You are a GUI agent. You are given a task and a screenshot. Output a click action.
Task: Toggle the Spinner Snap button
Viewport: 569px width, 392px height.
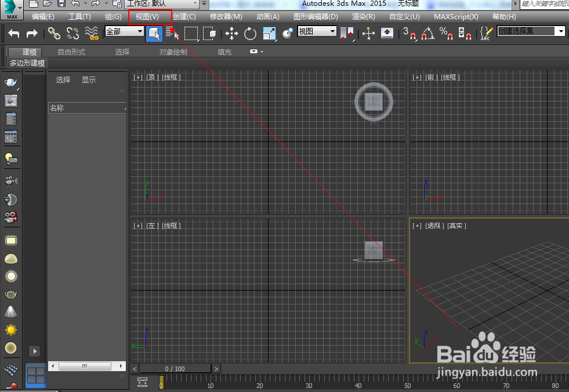pos(465,34)
